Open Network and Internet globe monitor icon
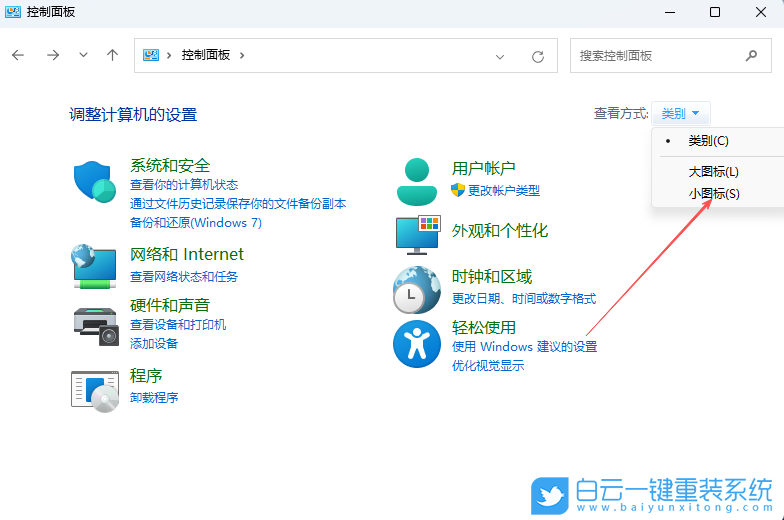784x520 pixels. 94,266
